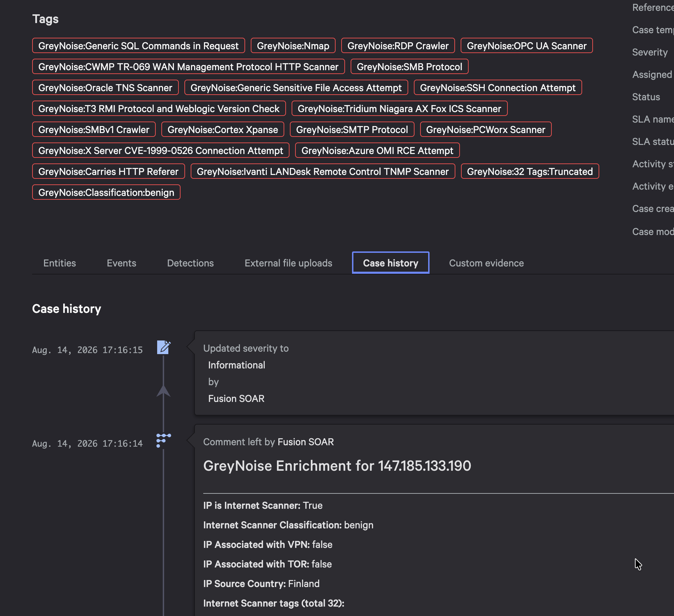Click the GreyNoise:SMB Protocol tag
The width and height of the screenshot is (674, 616).
(x=410, y=67)
